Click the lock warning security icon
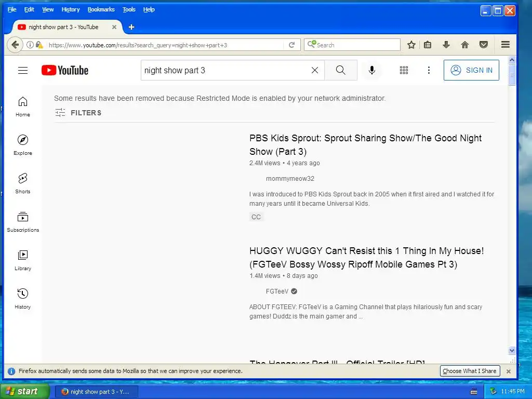532x399 pixels. 39,45
